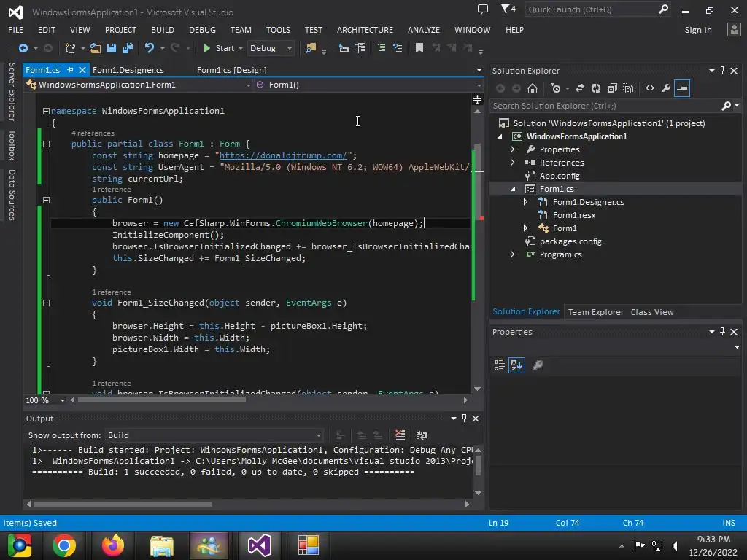Viewport: 747px width, 560px height.
Task: Click the Search Solution Explorer field
Action: coord(614,106)
